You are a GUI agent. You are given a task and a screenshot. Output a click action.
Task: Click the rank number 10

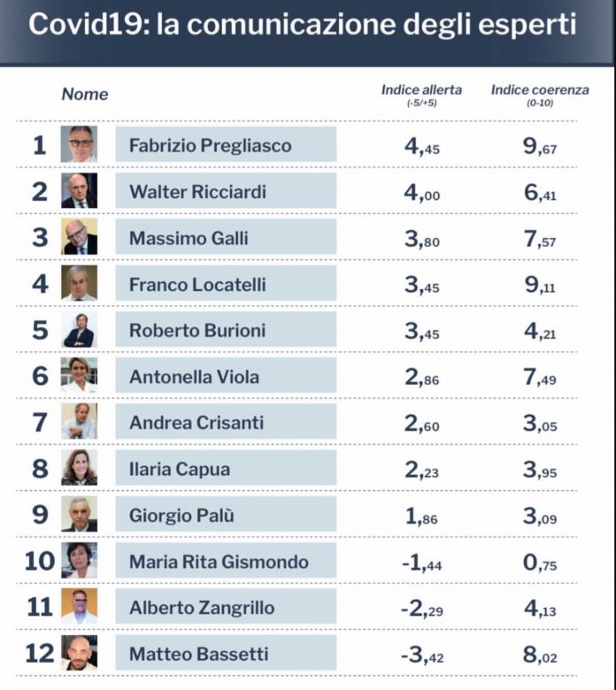coord(40,561)
